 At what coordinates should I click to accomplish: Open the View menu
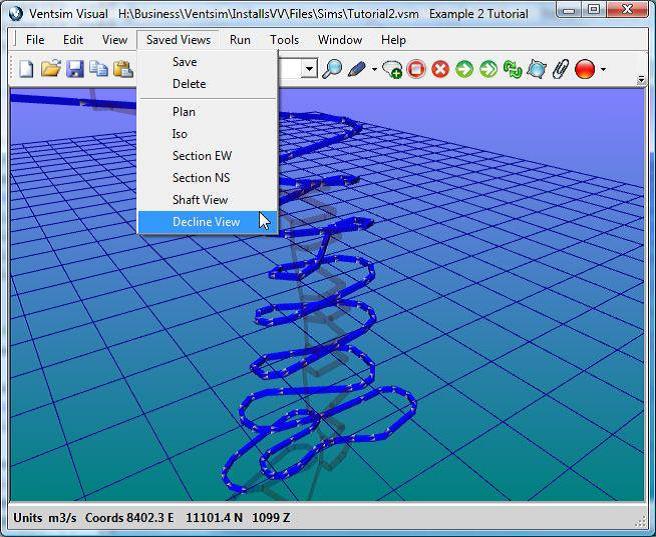click(114, 40)
